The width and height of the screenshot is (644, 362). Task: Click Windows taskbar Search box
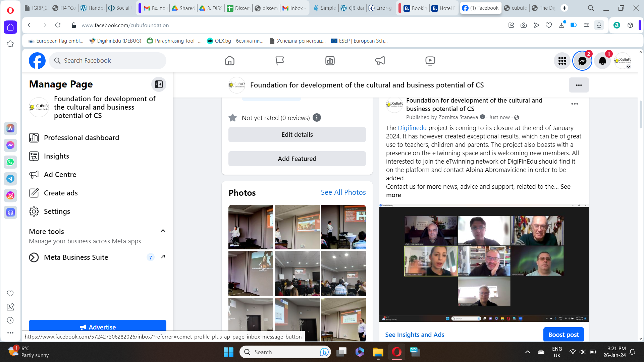[x=285, y=352]
